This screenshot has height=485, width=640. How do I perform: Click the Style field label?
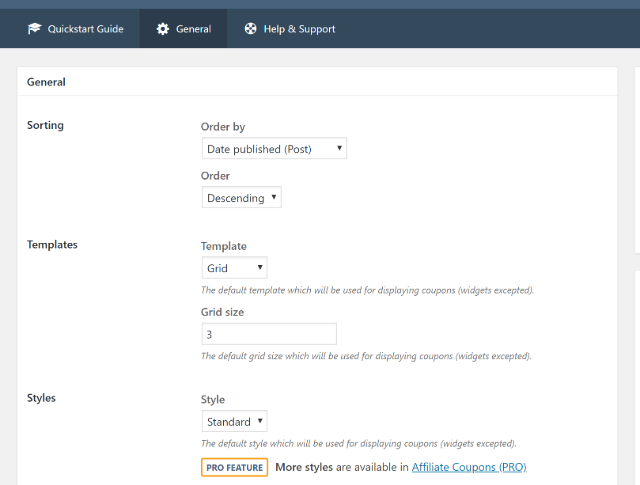click(x=213, y=399)
